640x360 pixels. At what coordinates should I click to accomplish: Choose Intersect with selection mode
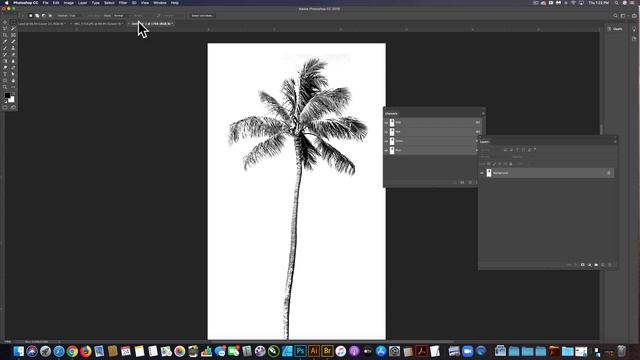[50, 16]
